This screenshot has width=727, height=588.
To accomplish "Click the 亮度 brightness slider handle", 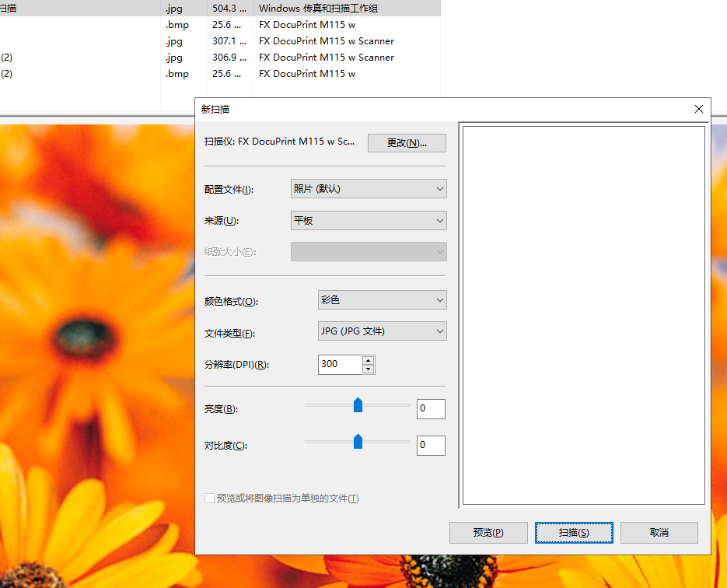I will (x=358, y=404).
